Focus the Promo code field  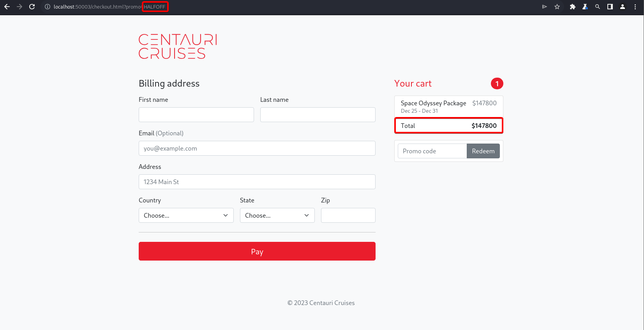pos(432,151)
